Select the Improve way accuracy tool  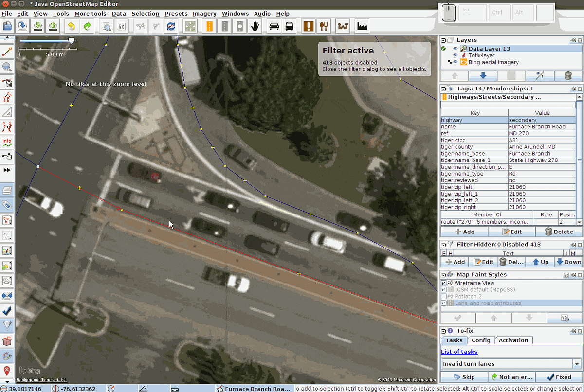pyautogui.click(x=7, y=127)
